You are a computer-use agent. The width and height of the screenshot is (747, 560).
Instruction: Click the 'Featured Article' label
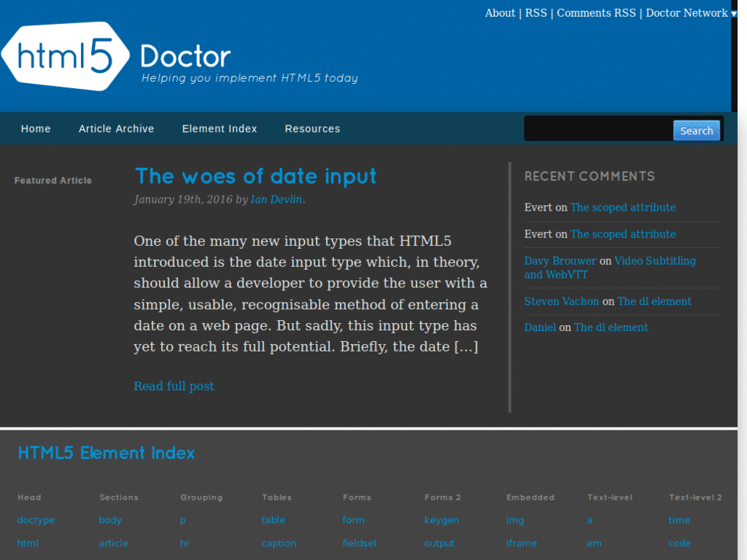[53, 181]
